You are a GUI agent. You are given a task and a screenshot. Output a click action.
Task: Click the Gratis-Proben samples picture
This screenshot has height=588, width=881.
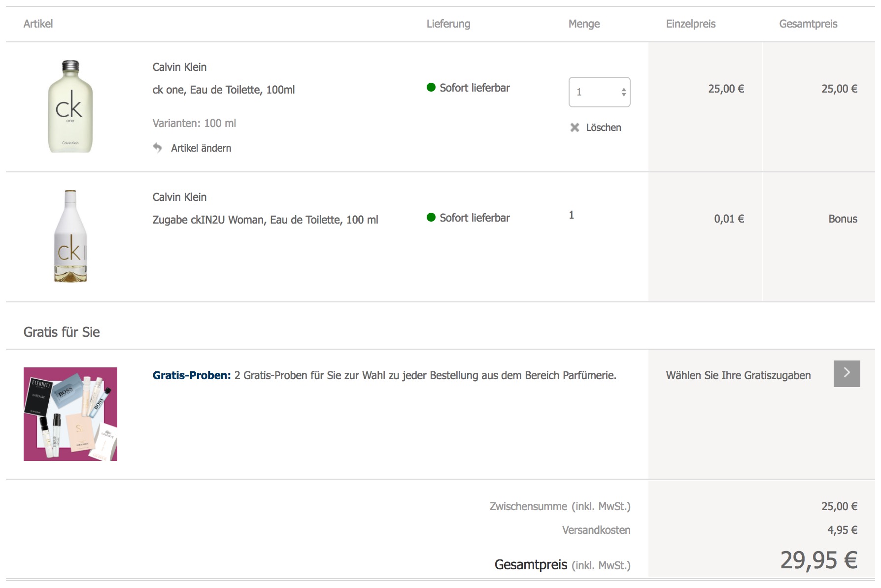tap(70, 414)
